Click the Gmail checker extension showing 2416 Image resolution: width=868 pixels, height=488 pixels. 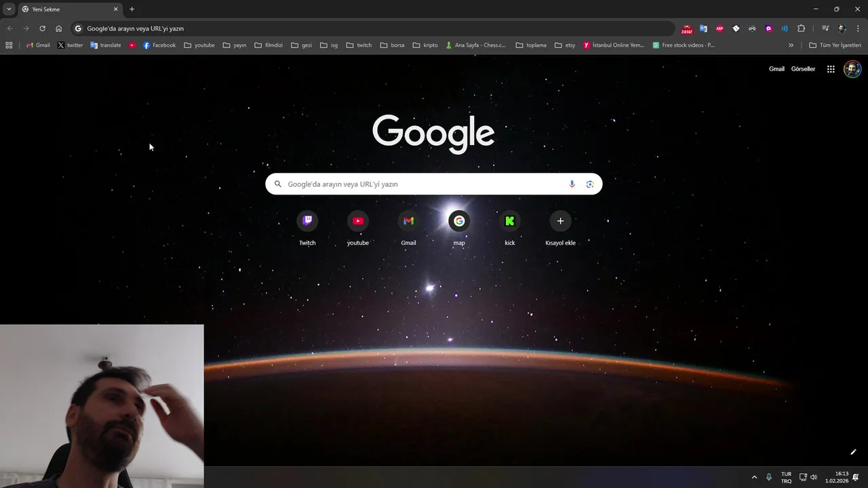(x=687, y=29)
